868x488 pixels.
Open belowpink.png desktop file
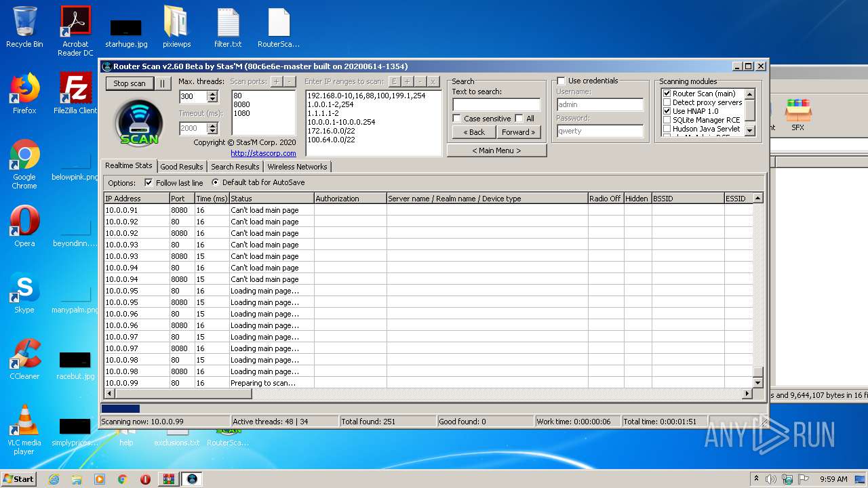(x=75, y=165)
